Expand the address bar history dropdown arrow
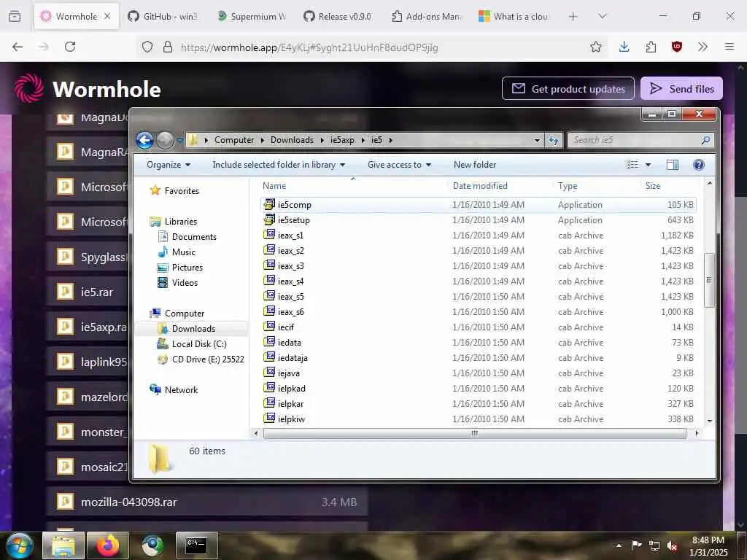Image resolution: width=747 pixels, height=560 pixels. (x=537, y=140)
